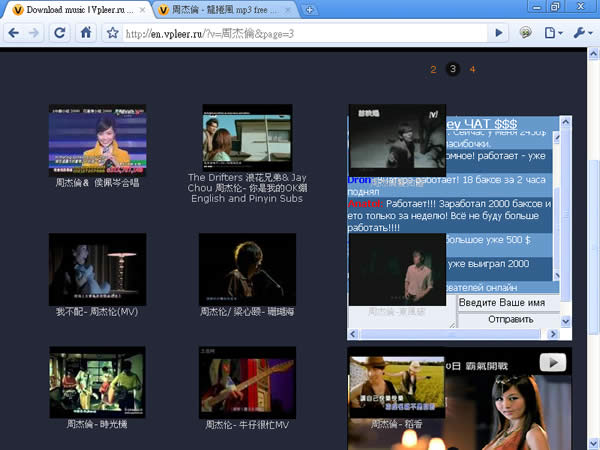The width and height of the screenshot is (600, 450).
Task: Switch to the 周杰倫 mp3 free tab
Action: 224,10
